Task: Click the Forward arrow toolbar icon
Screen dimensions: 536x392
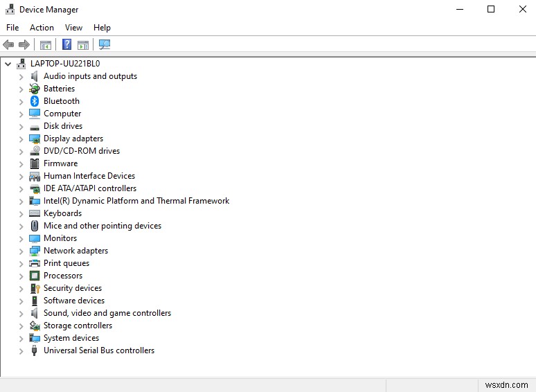Action: coord(24,44)
